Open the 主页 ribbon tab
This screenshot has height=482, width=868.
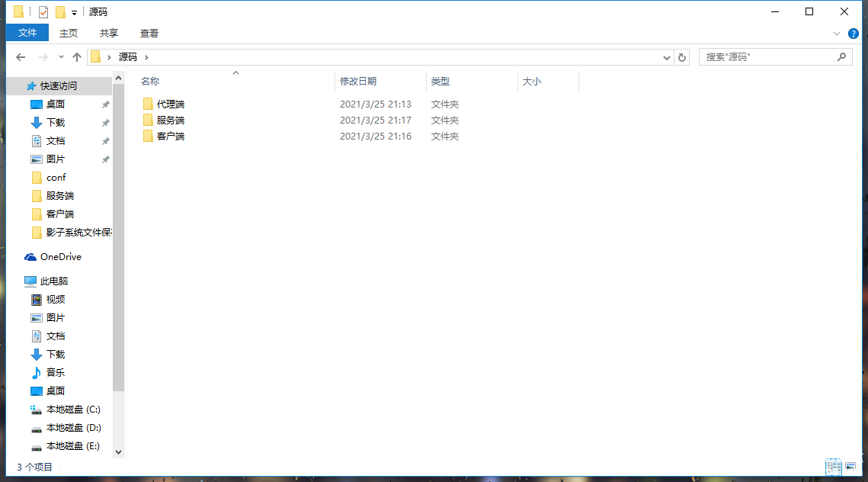click(x=69, y=34)
